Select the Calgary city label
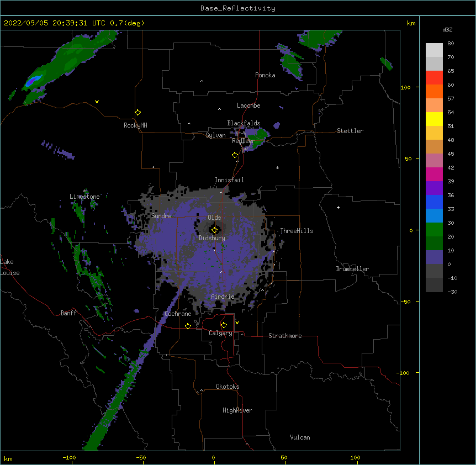476x465 pixels. point(220,333)
